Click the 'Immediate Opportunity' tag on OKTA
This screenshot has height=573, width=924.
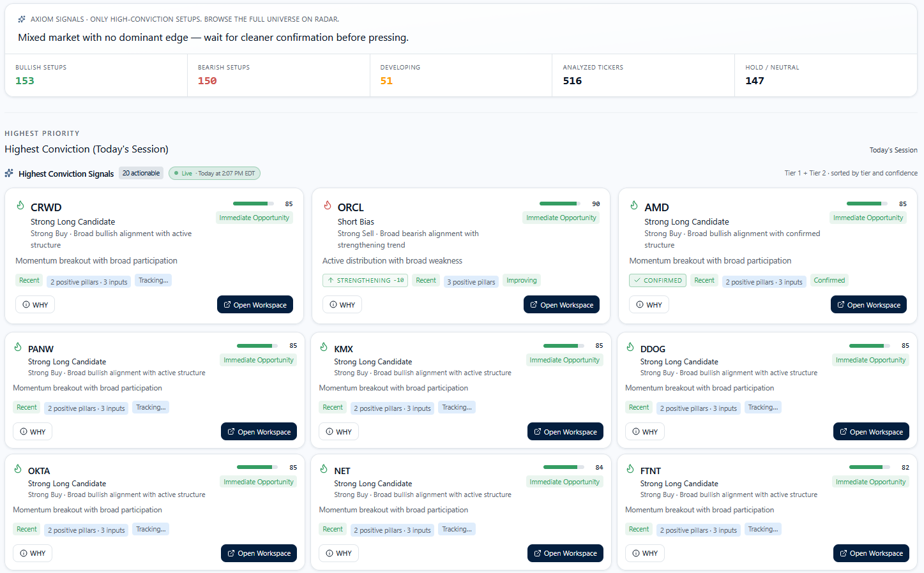pyautogui.click(x=259, y=482)
